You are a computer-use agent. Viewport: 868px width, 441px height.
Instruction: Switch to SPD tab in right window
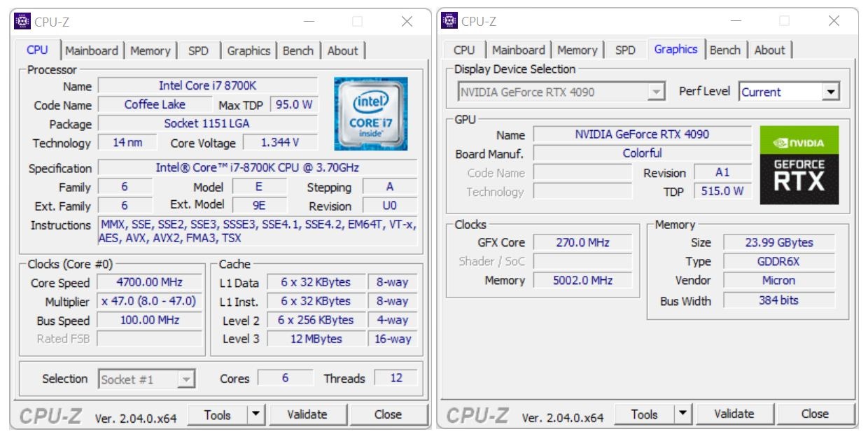[x=625, y=50]
